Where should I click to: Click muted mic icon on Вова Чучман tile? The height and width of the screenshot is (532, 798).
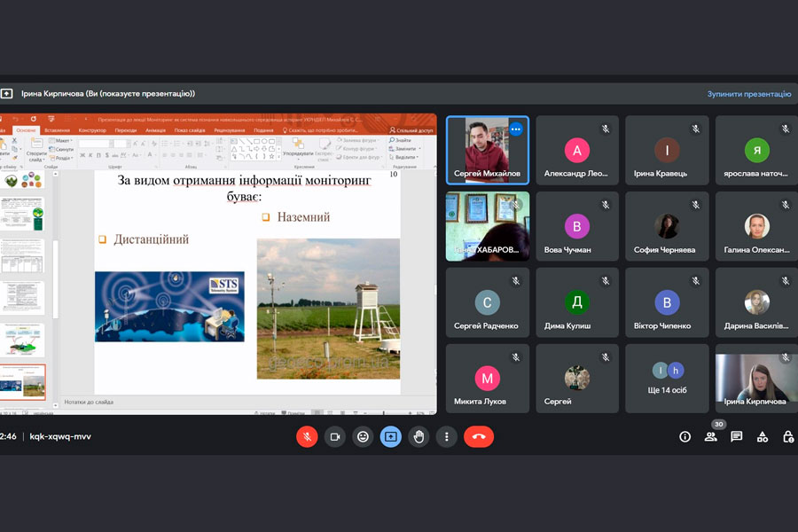pyautogui.click(x=606, y=205)
